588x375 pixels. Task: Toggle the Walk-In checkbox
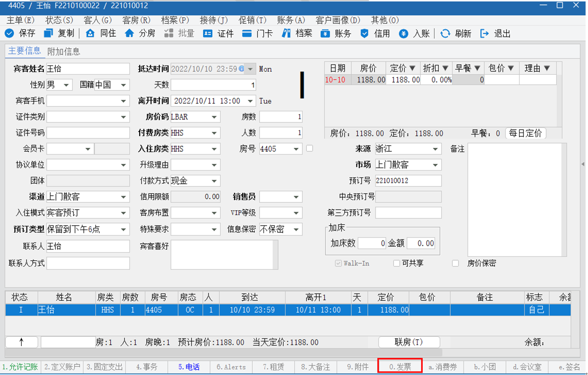(x=339, y=263)
